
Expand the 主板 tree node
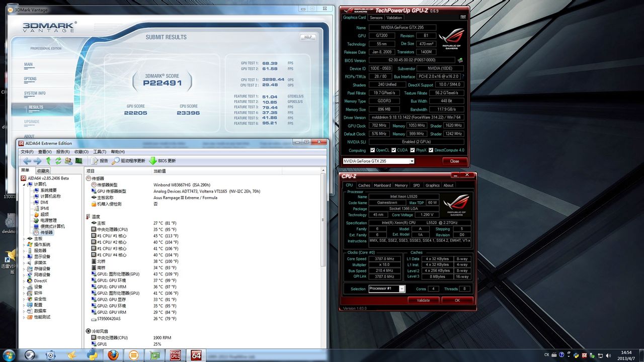pyautogui.click(x=24, y=238)
